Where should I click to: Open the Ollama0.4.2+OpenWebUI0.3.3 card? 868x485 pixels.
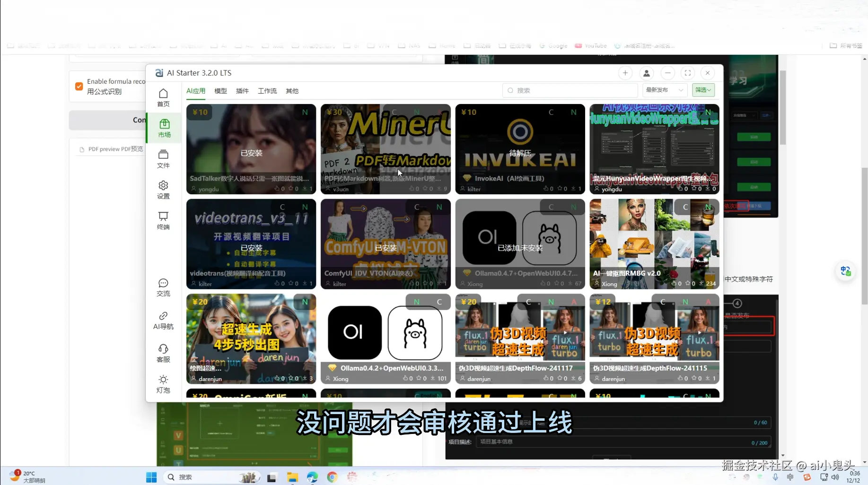click(386, 339)
